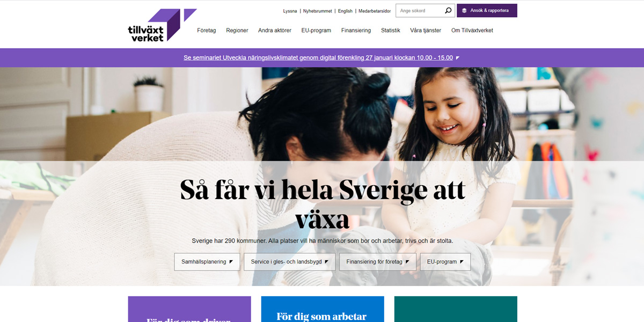Open Om Tillväxtverket menu item
Screen dimensions: 644x322
click(x=472, y=31)
